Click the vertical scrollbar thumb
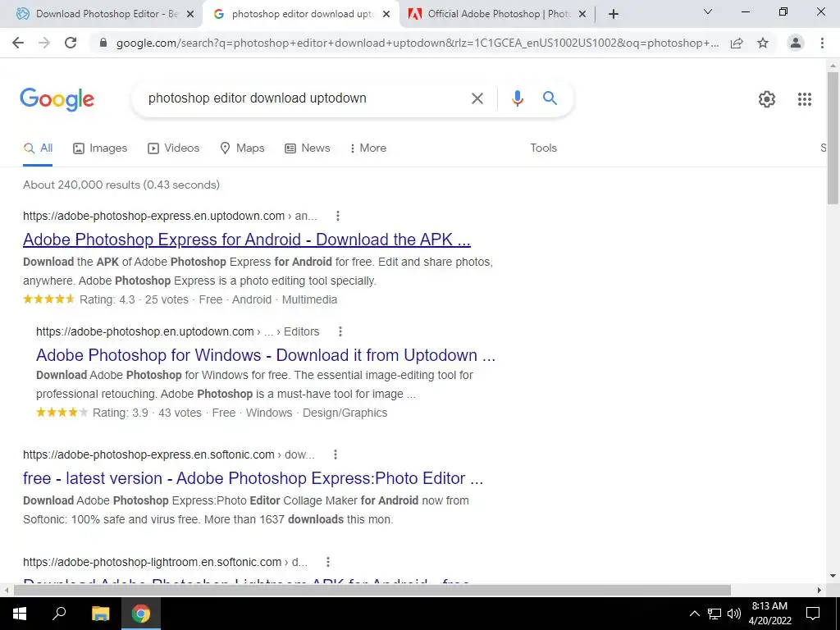The image size is (840, 630). [833, 138]
